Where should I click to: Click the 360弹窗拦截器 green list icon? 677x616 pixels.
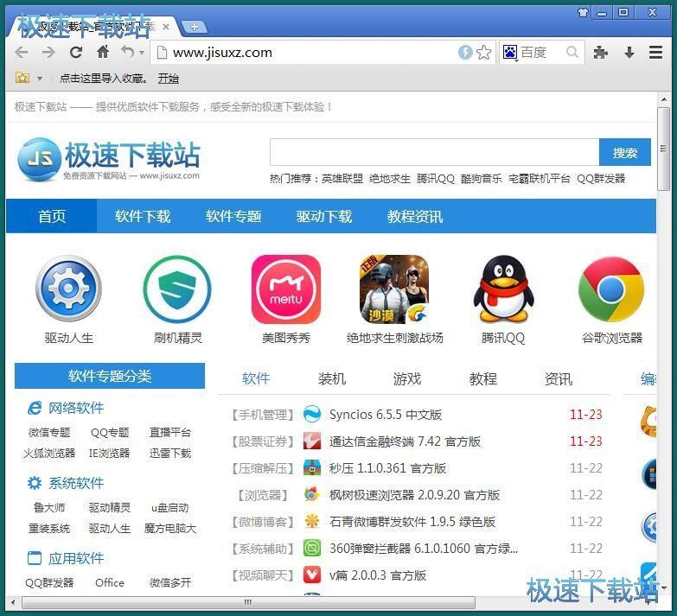[312, 549]
